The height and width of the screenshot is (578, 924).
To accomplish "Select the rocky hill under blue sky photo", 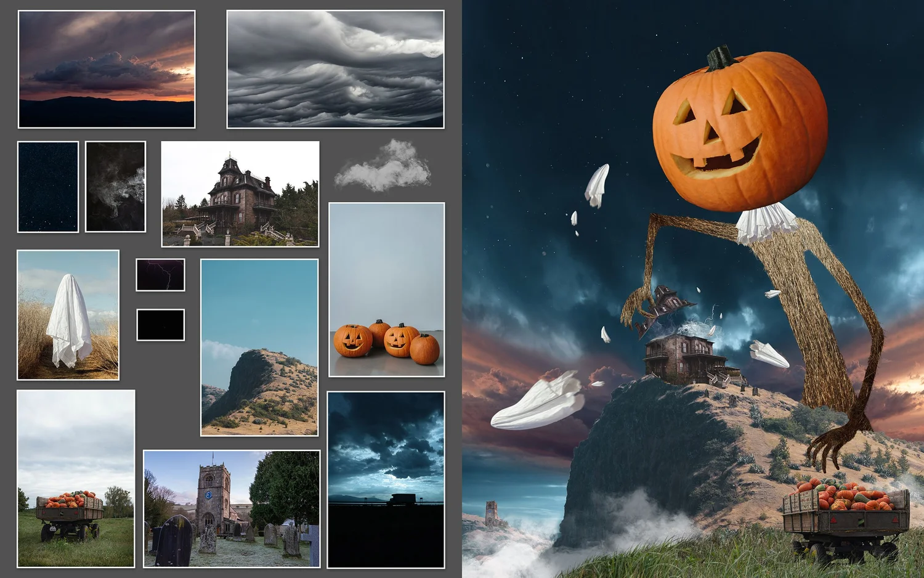I will pyautogui.click(x=259, y=348).
